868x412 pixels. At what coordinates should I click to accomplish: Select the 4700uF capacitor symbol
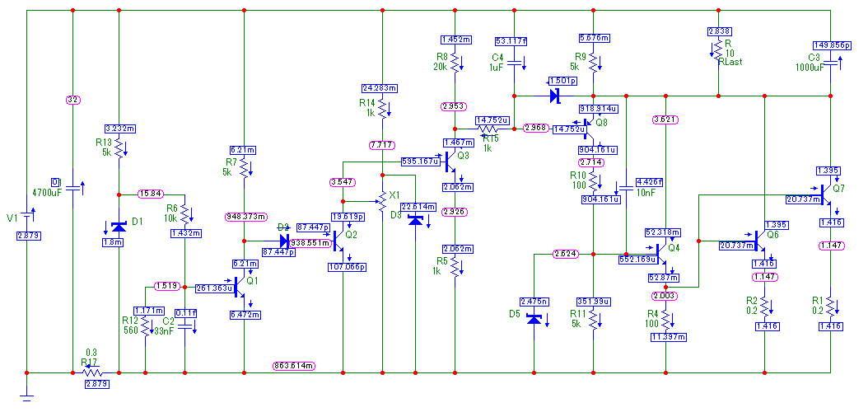coord(73,189)
